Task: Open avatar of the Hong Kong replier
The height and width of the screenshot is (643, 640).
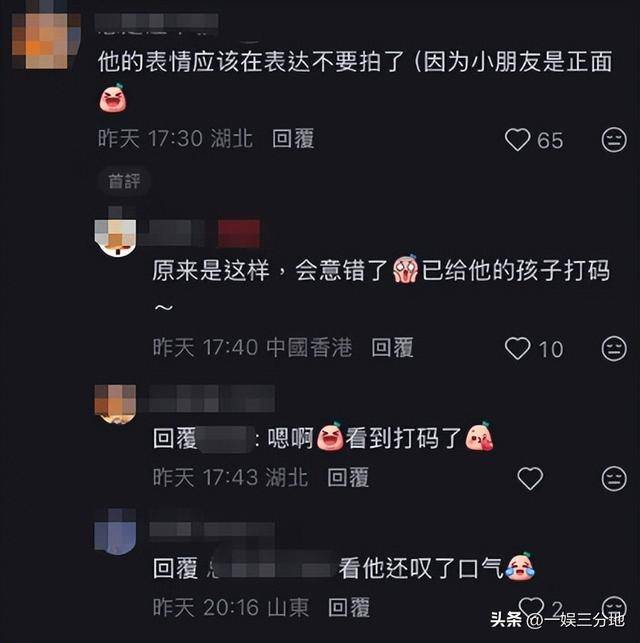Action: [115, 236]
